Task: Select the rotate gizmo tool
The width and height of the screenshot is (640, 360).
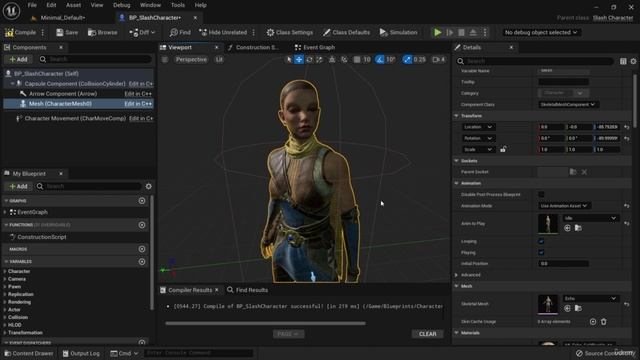Action: 309,60
